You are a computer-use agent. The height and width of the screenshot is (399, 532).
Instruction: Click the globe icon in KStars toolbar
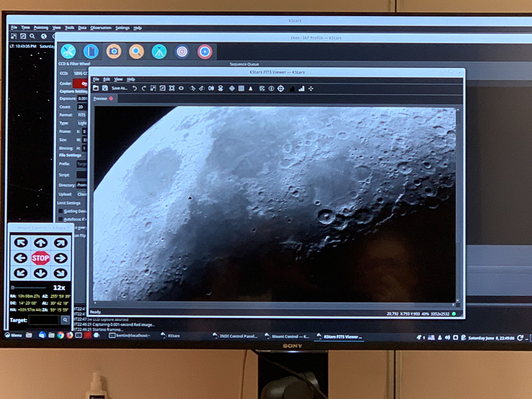[44, 36]
